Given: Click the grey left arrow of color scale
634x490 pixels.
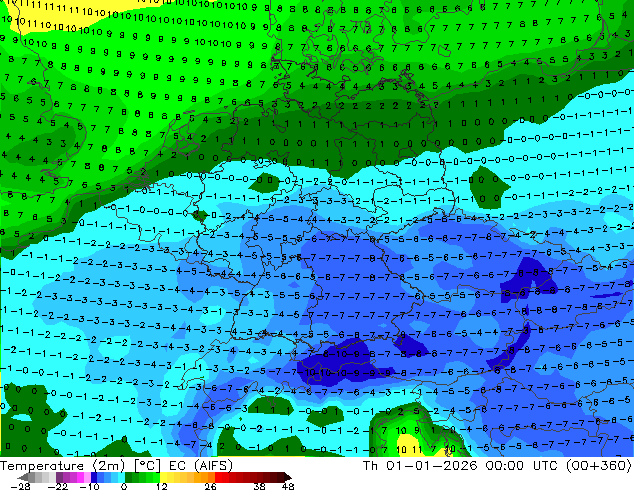Looking at the screenshot, I should [23, 477].
